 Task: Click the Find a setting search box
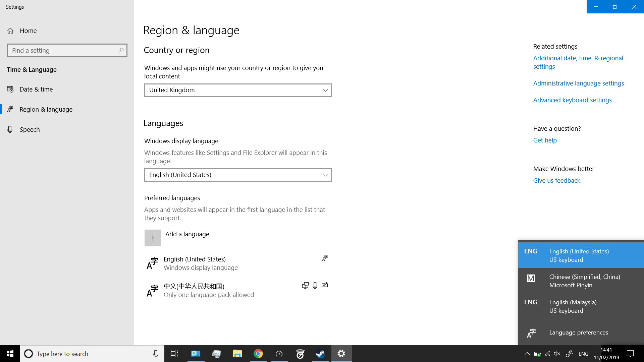point(64,50)
